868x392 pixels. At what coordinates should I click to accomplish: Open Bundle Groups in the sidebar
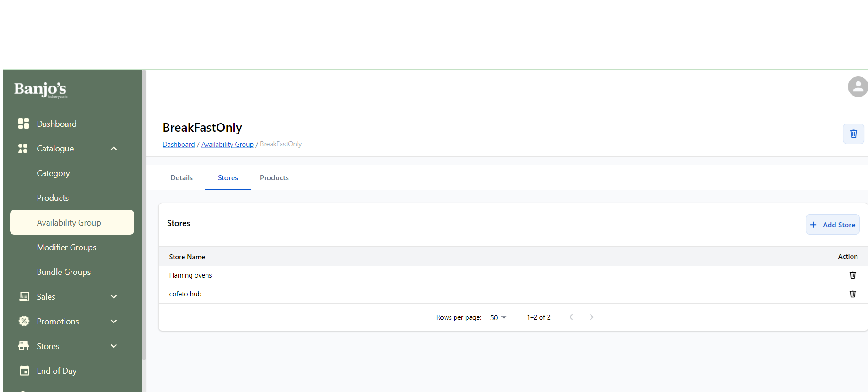click(64, 272)
